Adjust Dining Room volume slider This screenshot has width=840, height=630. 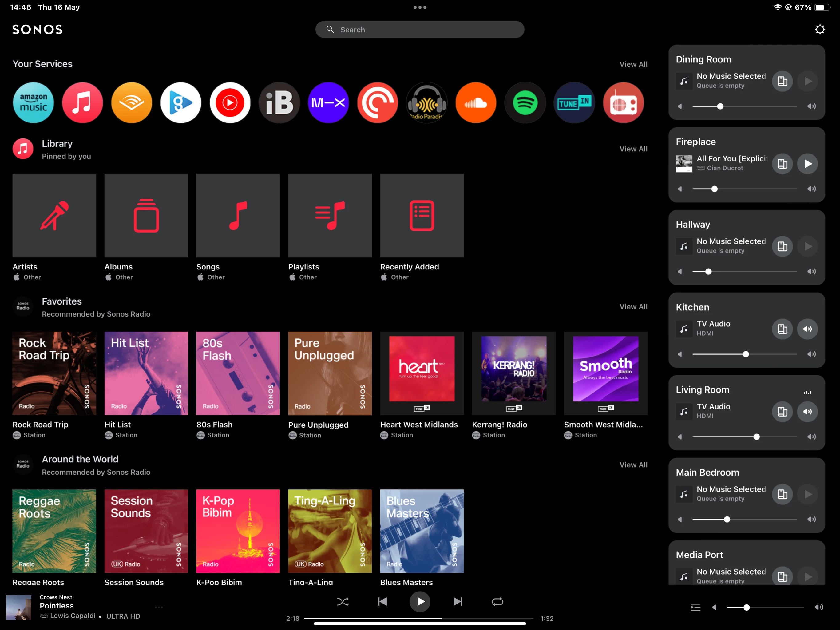(744, 106)
